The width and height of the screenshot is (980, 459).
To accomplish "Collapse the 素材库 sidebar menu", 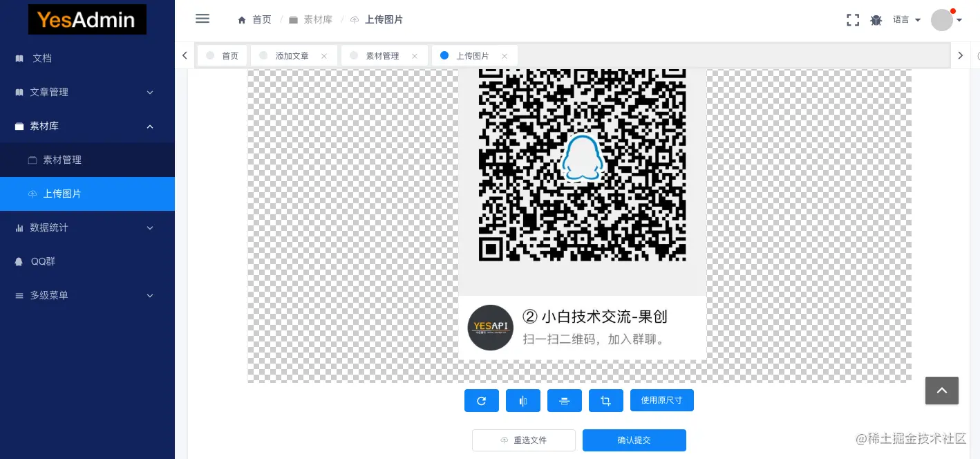I will 87,126.
